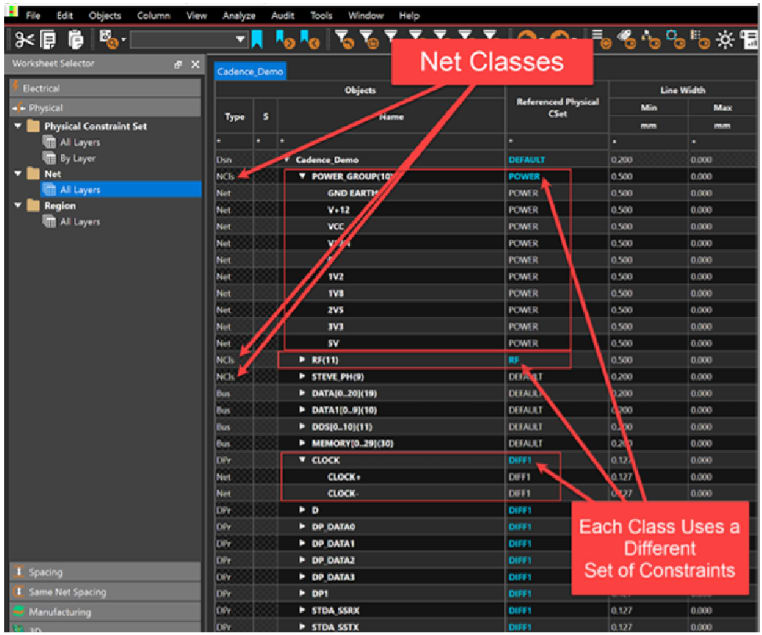Click the grid table icon with orange badge
Screen dimensions: 762x635
pyautogui.click(x=700, y=40)
